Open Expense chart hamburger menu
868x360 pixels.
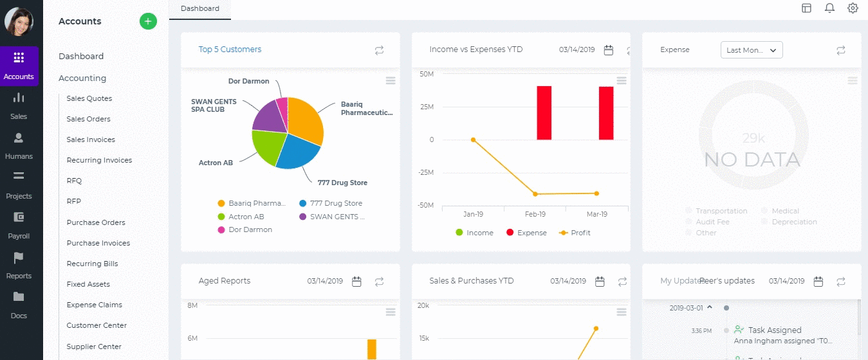[852, 80]
